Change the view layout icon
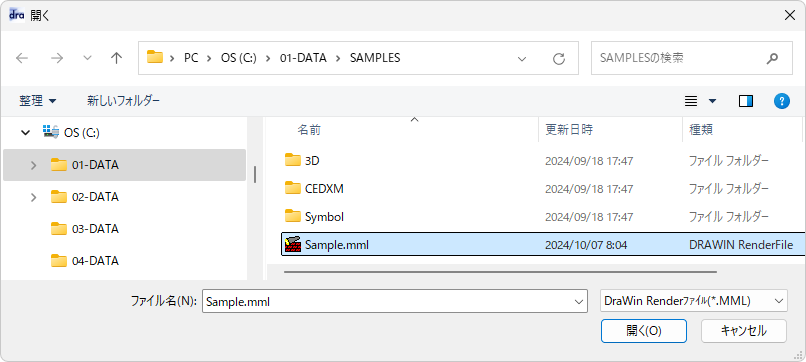This screenshot has height=362, width=806. pyautogui.click(x=691, y=101)
